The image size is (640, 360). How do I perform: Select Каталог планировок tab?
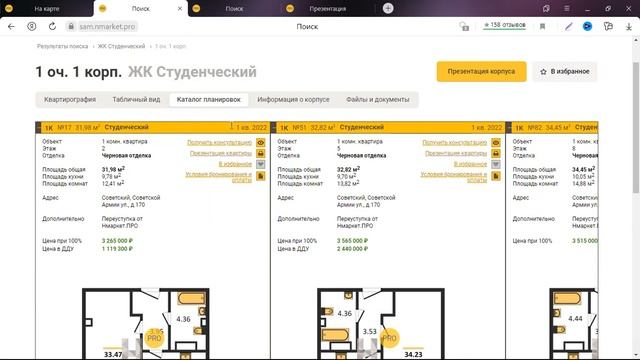tap(209, 100)
